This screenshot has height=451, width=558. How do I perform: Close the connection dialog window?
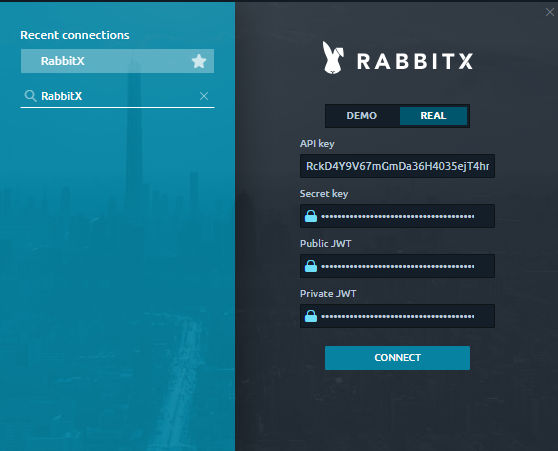550,12
